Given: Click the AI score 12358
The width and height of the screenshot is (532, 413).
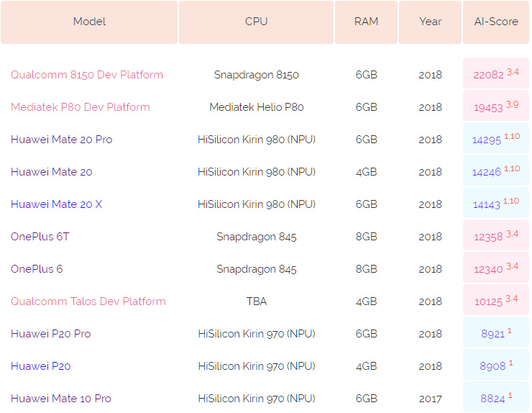Looking at the screenshot, I should tap(488, 237).
